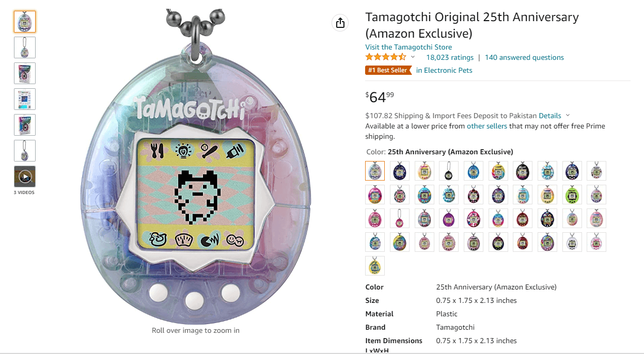Image resolution: width=644 pixels, height=354 pixels.
Task: Play the product videos thumbnail
Action: [25, 176]
